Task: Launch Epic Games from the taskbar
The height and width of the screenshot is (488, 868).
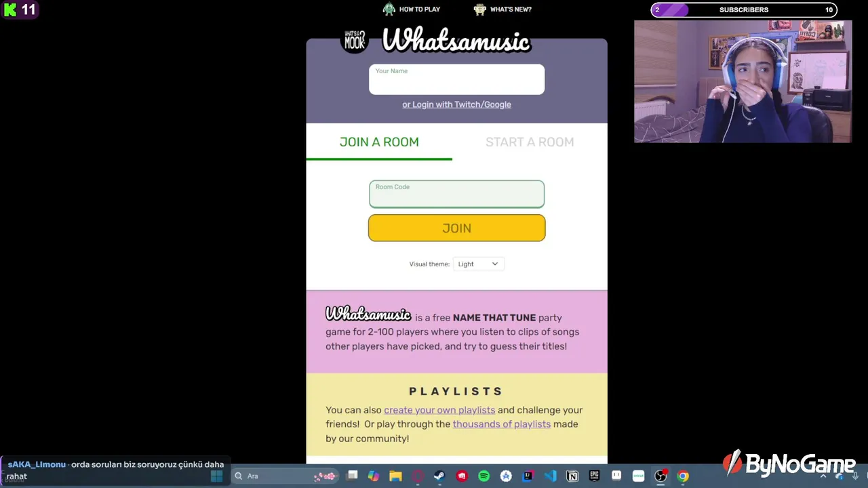Action: 594,476
